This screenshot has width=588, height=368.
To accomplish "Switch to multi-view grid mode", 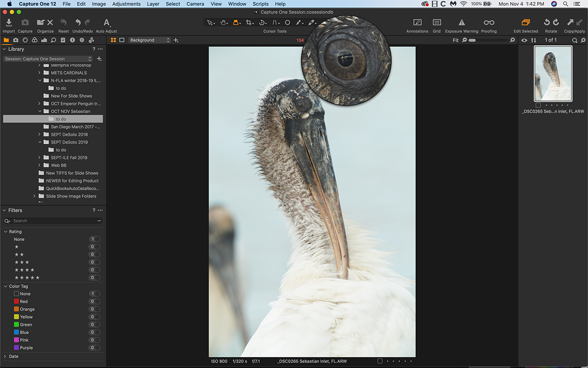I will pyautogui.click(x=113, y=40).
